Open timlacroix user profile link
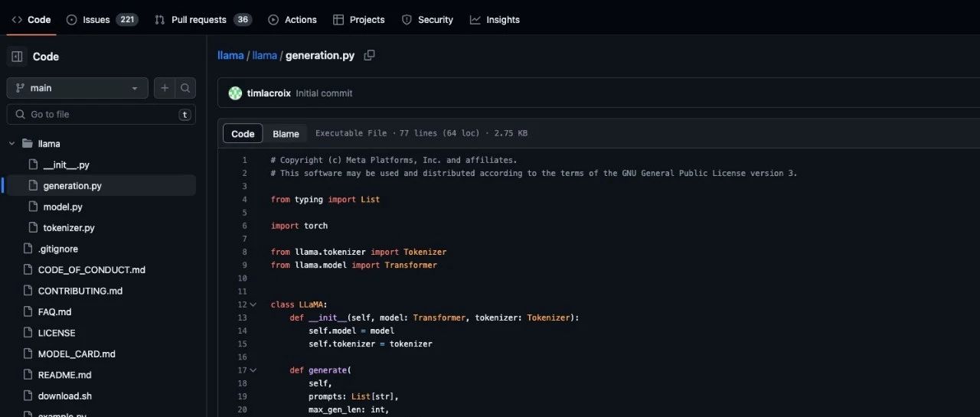The height and width of the screenshot is (417, 980). tap(269, 93)
